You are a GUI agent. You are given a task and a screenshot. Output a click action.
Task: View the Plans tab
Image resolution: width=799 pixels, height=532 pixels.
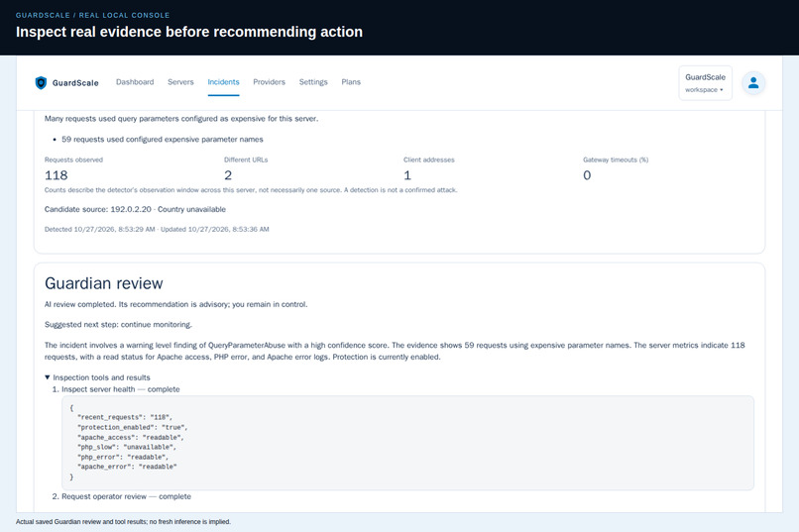351,82
